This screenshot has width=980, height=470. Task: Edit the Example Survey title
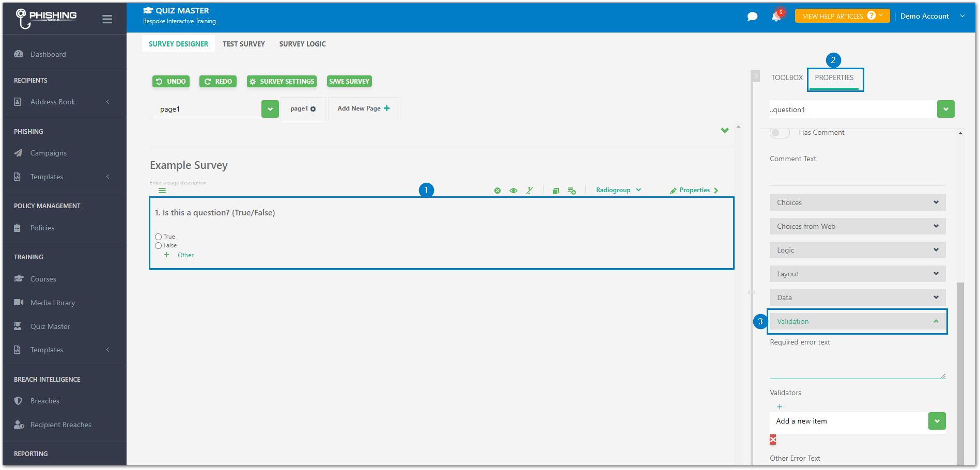[x=189, y=165]
